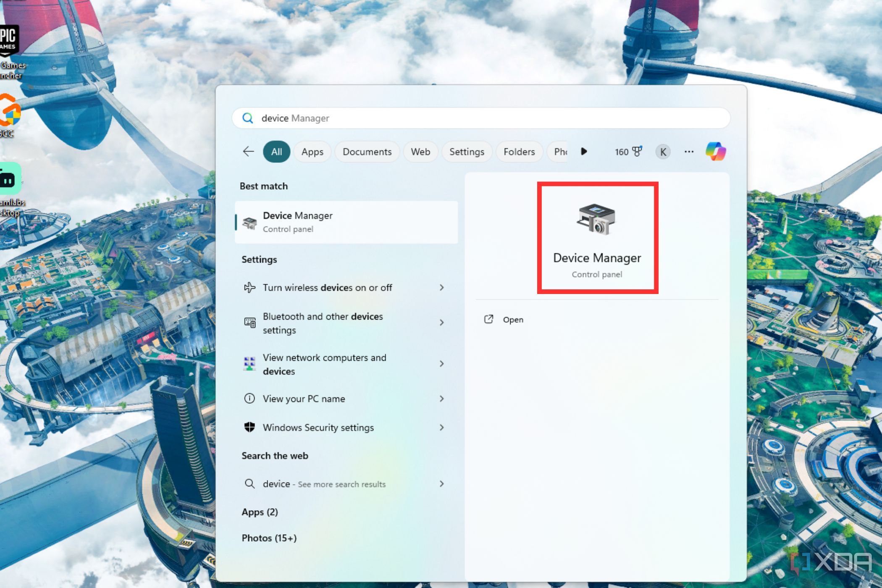Image resolution: width=882 pixels, height=588 pixels.
Task: Select the Settings filter tab
Action: [467, 151]
